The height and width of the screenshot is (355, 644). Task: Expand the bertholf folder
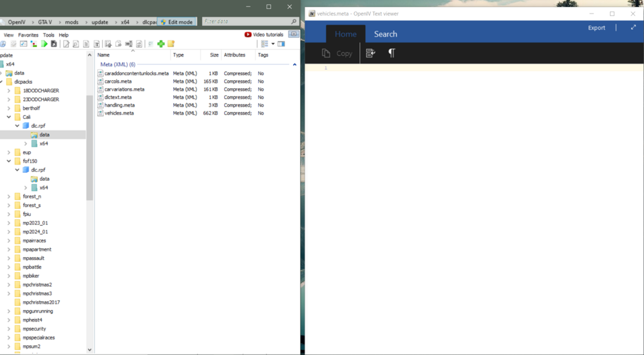8,108
